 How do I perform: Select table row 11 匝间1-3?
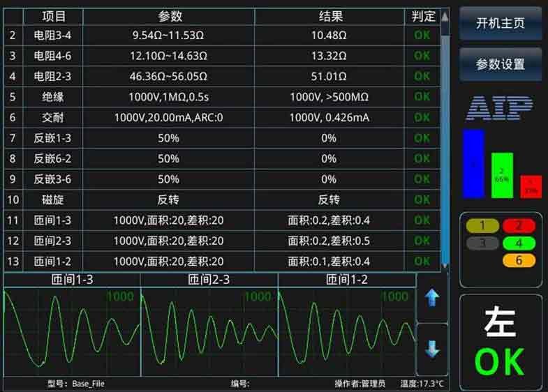tap(222, 220)
